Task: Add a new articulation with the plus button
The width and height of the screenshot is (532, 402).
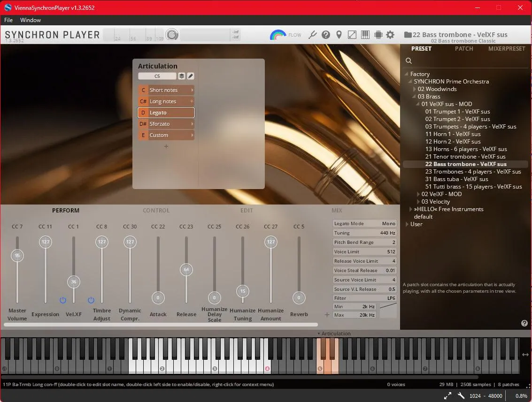Action: (x=166, y=146)
